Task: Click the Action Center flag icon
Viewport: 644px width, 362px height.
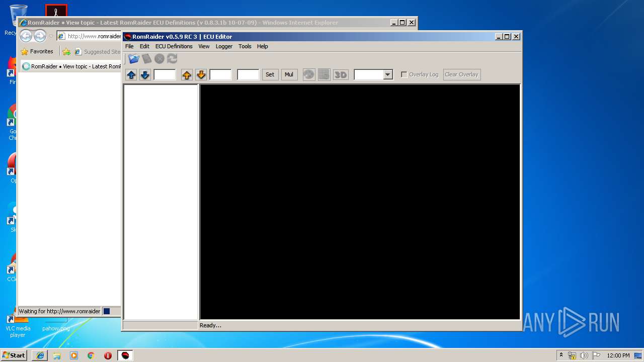Action: (x=596, y=355)
